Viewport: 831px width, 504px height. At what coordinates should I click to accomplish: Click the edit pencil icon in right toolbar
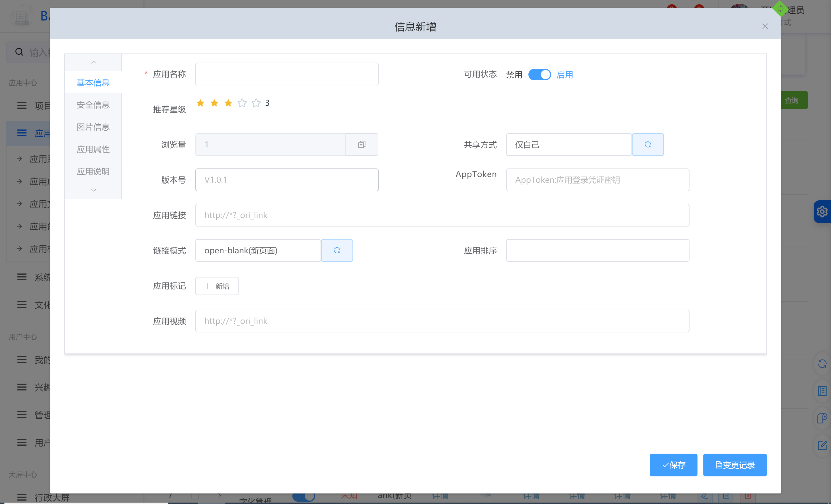point(822,446)
